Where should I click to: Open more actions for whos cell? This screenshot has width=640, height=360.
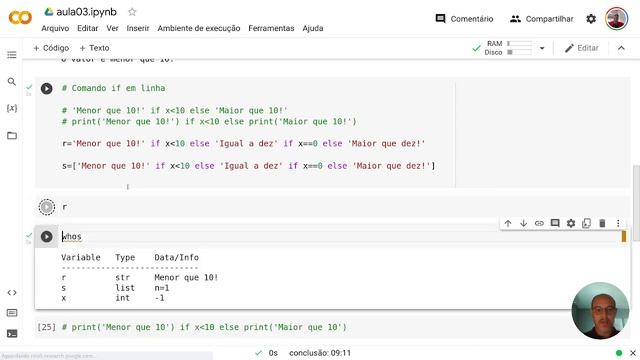point(618,223)
